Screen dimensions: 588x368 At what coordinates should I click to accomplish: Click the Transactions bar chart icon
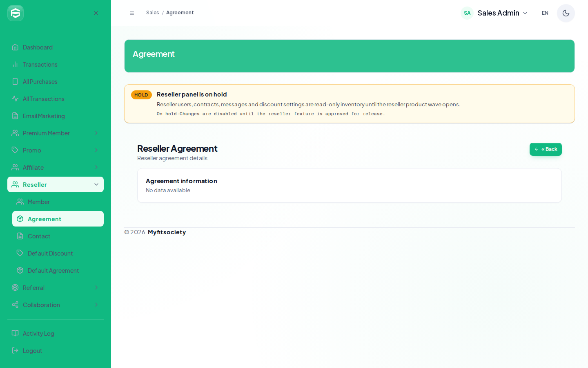15,64
